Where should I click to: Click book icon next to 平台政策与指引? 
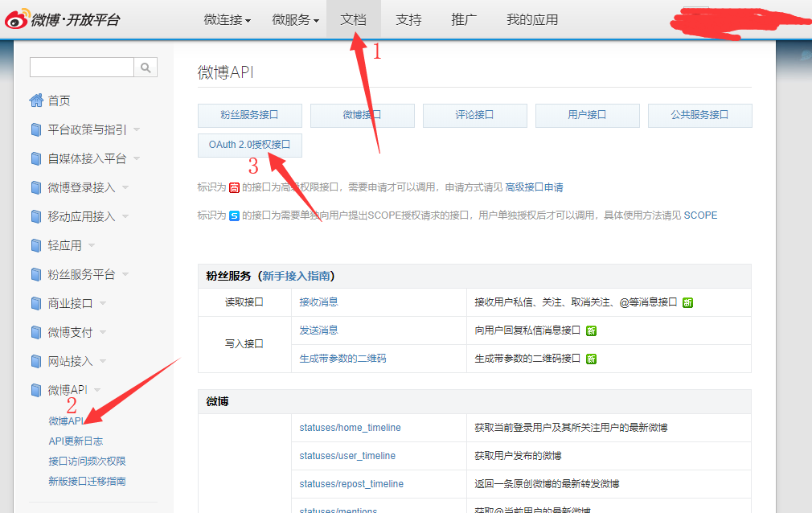pyautogui.click(x=35, y=129)
